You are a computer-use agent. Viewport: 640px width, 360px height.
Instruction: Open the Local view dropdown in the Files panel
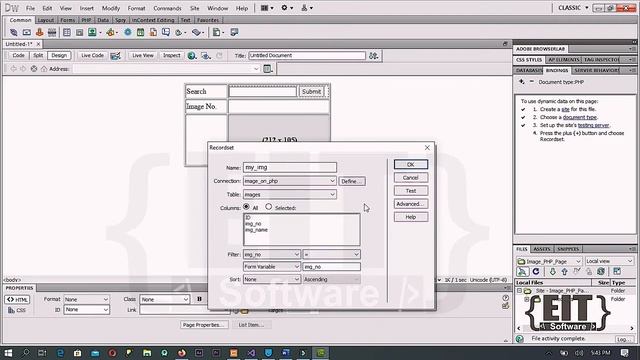pos(609,261)
